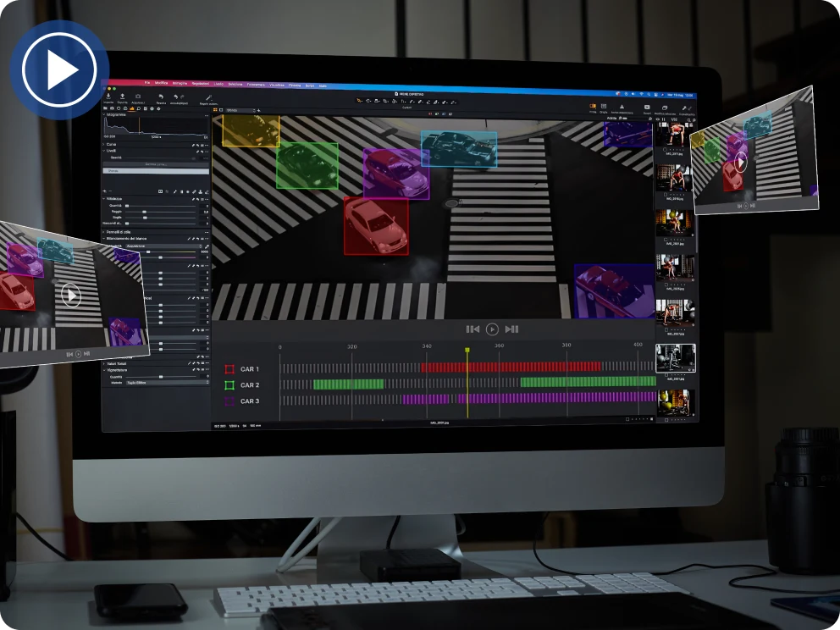The height and width of the screenshot is (630, 840).
Task: Click the yellow playhead marker on the timeline
Action: 469,350
